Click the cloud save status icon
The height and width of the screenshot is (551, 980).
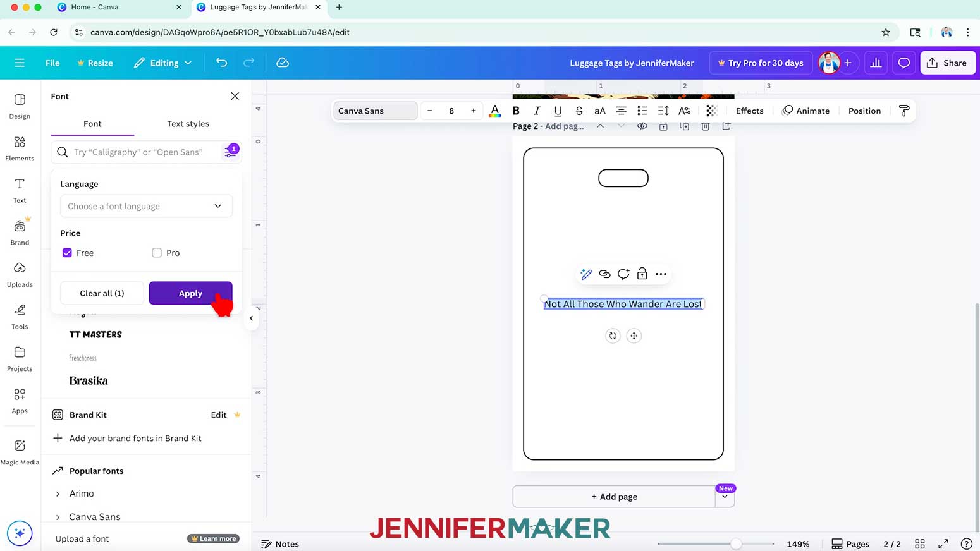pyautogui.click(x=283, y=63)
